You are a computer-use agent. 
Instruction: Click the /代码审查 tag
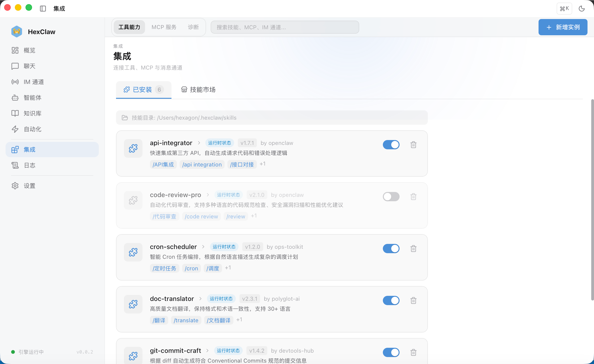coord(165,216)
